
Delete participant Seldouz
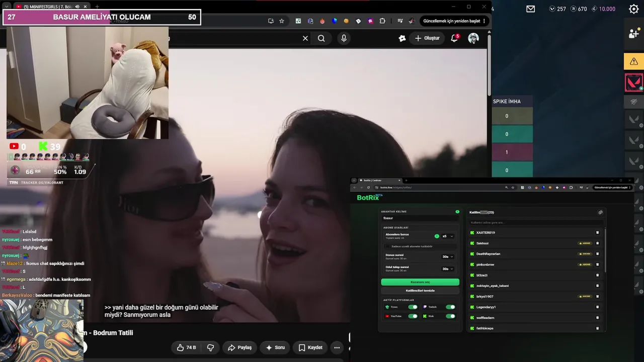[x=598, y=243]
